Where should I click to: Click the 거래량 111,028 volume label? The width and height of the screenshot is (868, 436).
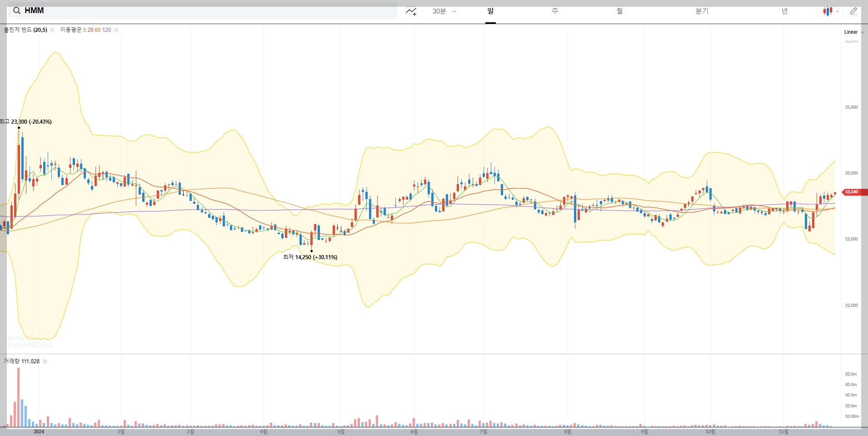click(x=21, y=361)
